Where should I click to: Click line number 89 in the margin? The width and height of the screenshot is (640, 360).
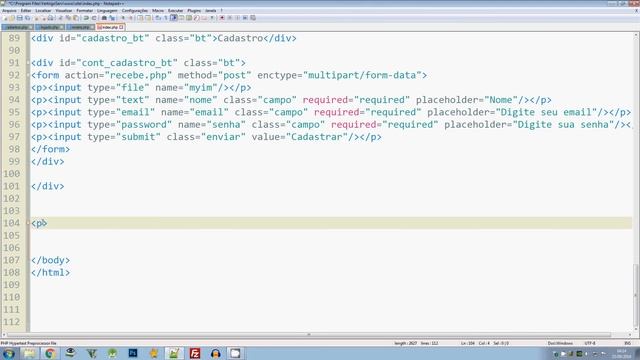pos(14,38)
